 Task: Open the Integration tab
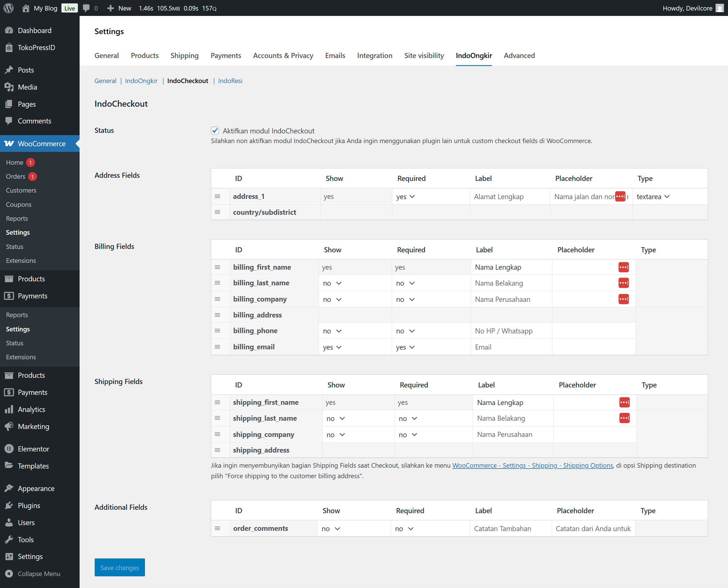[x=375, y=55]
